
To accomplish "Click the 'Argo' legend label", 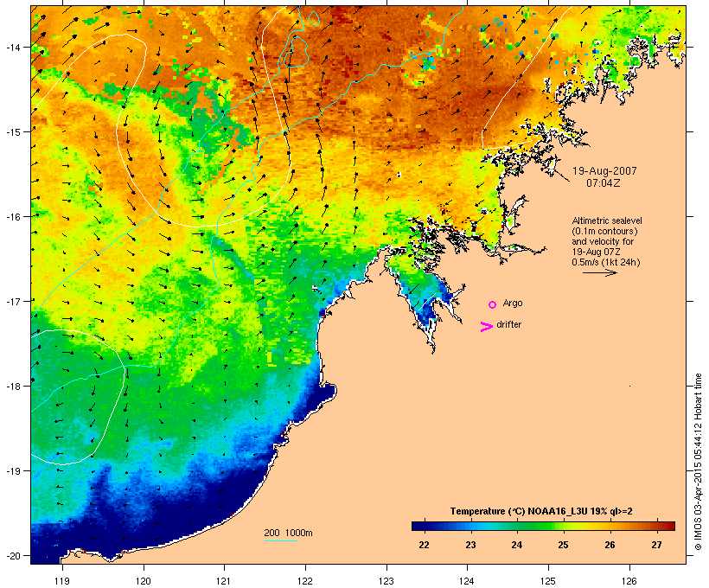I will tap(513, 303).
